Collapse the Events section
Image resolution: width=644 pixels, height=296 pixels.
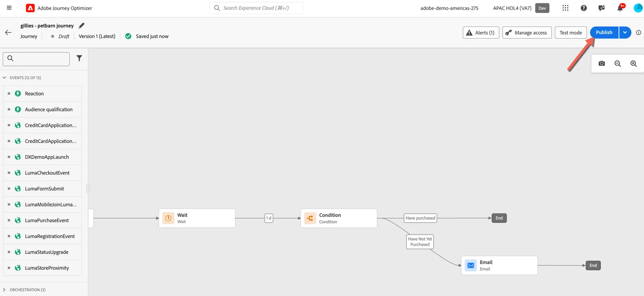5,78
